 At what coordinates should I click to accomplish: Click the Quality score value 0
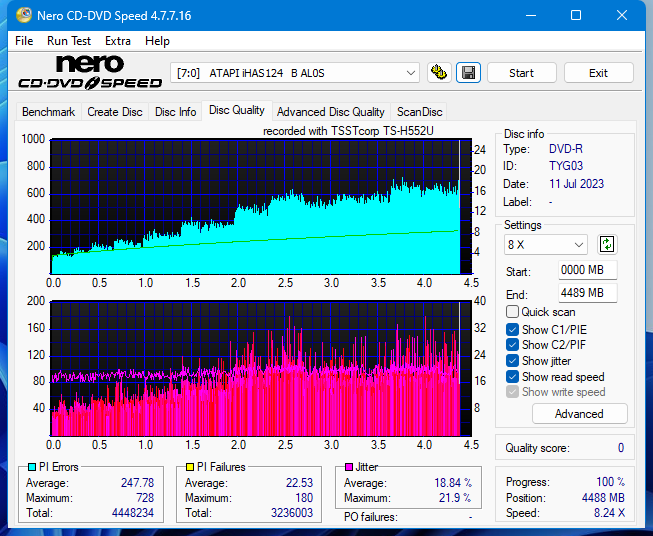pyautogui.click(x=621, y=448)
